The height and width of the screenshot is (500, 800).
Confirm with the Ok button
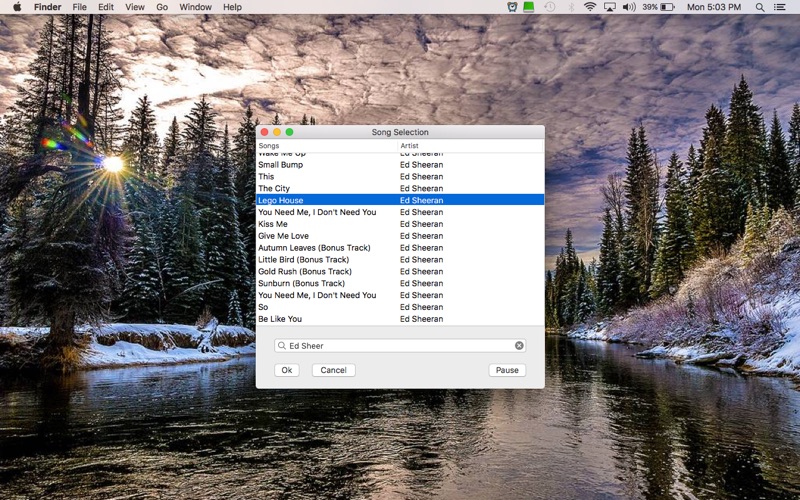click(x=287, y=370)
